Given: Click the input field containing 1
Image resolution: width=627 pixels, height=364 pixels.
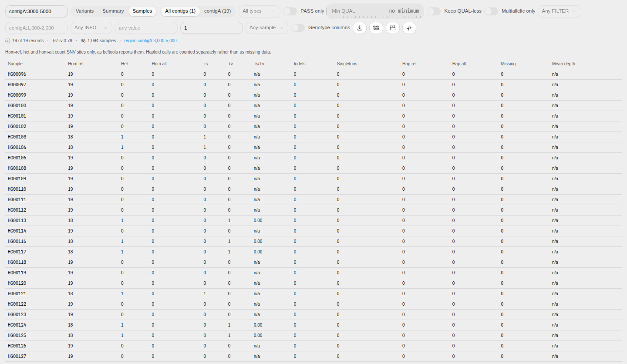Looking at the screenshot, I should coord(212,28).
